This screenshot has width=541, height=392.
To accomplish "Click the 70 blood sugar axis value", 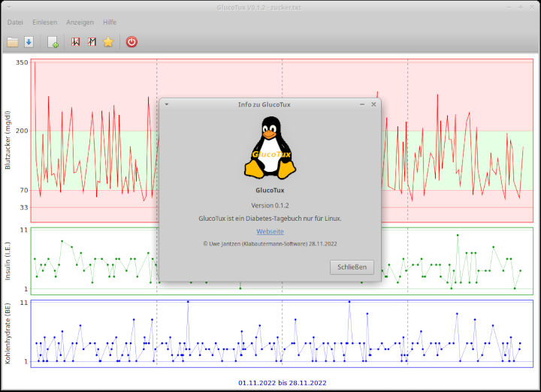I will [24, 190].
